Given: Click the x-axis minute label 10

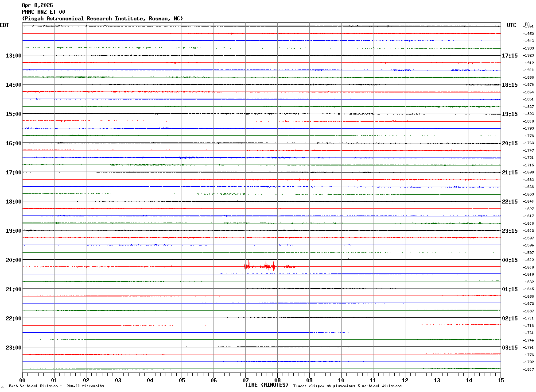Looking at the screenshot, I should pyautogui.click(x=341, y=380).
